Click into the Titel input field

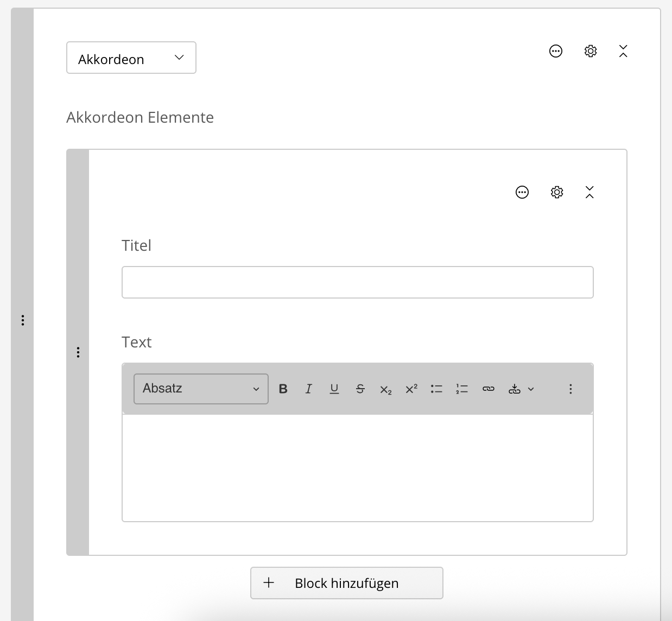[x=357, y=282]
